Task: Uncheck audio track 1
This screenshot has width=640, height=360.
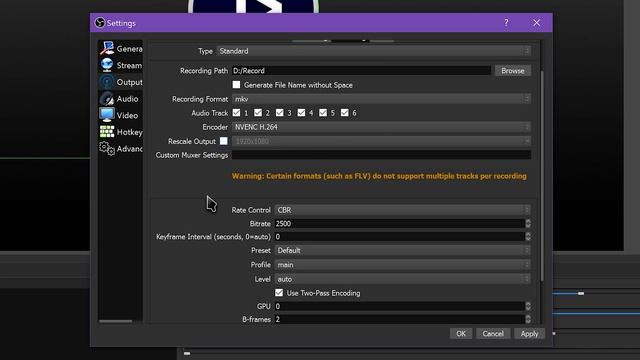Action: pos(236,112)
